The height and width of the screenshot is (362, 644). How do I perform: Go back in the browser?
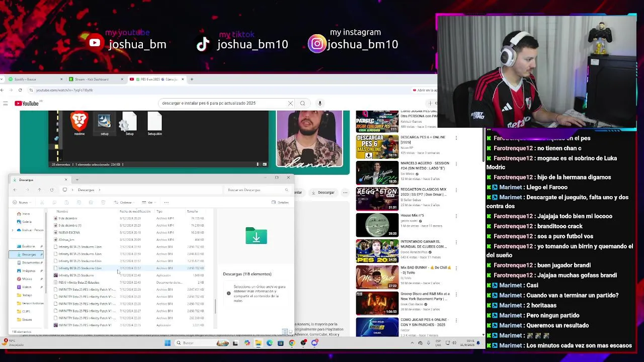3,90
